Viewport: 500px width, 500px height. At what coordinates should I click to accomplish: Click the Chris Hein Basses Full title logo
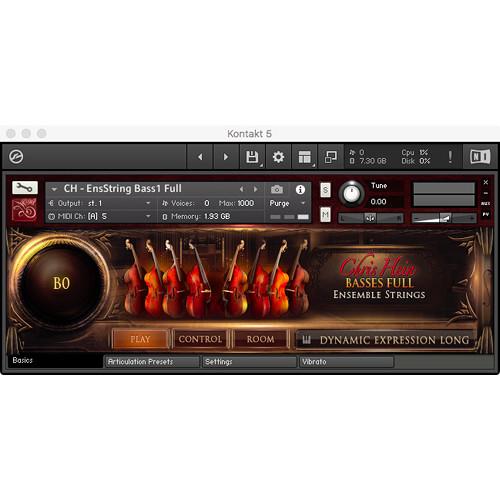click(x=379, y=278)
